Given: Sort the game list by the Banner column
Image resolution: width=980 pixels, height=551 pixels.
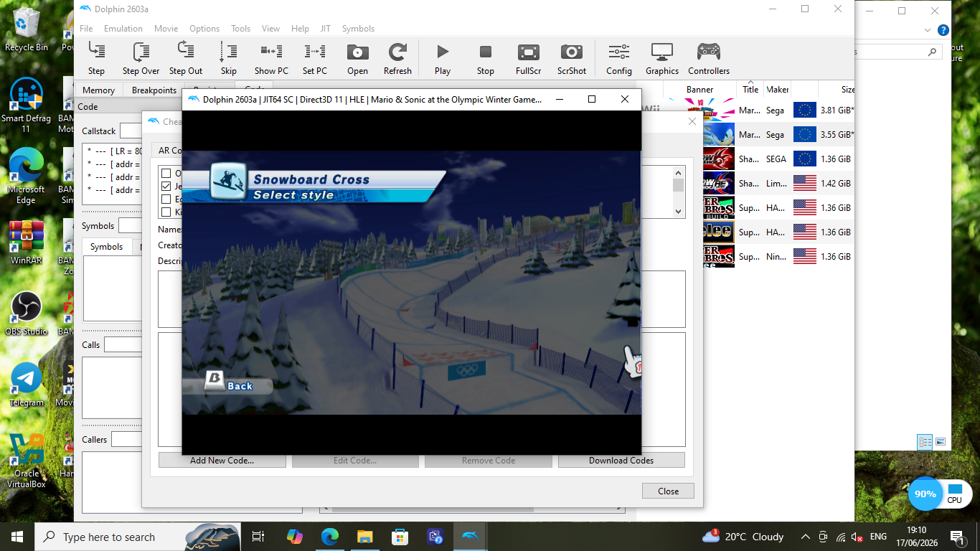Looking at the screenshot, I should point(699,90).
